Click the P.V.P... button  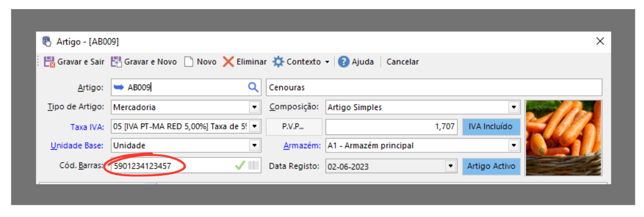pyautogui.click(x=294, y=126)
